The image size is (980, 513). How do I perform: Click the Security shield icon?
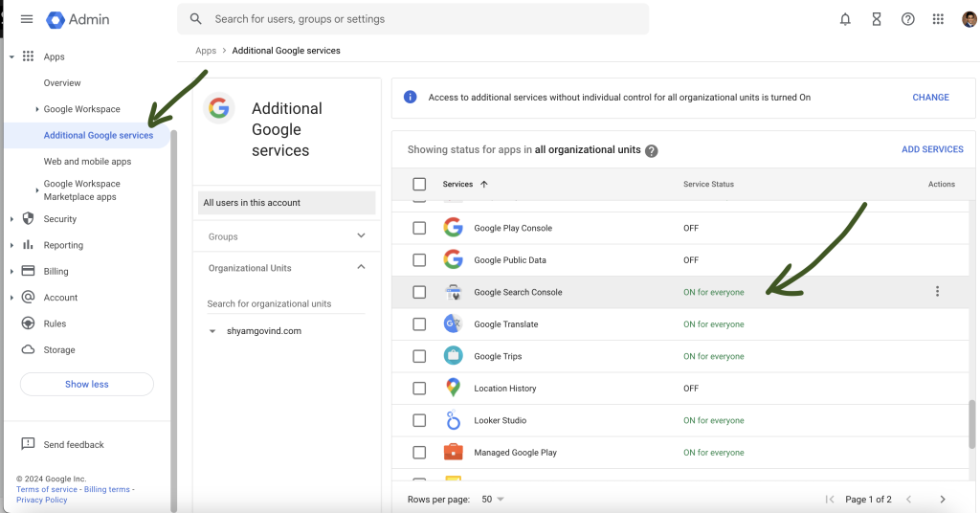[x=28, y=218]
